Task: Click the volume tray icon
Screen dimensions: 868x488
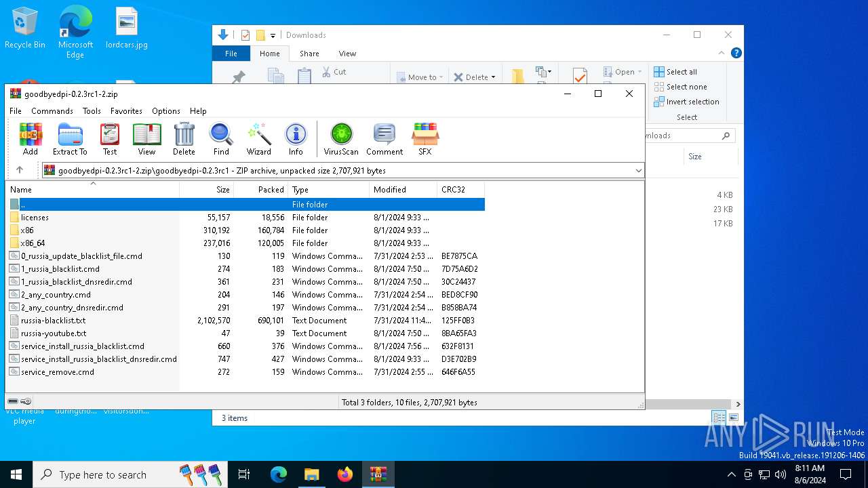Action: tap(781, 474)
